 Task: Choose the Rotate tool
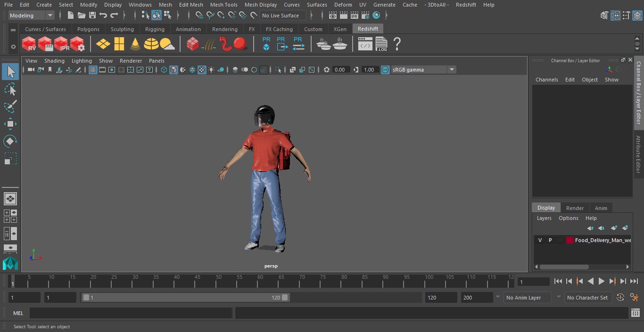tap(10, 141)
